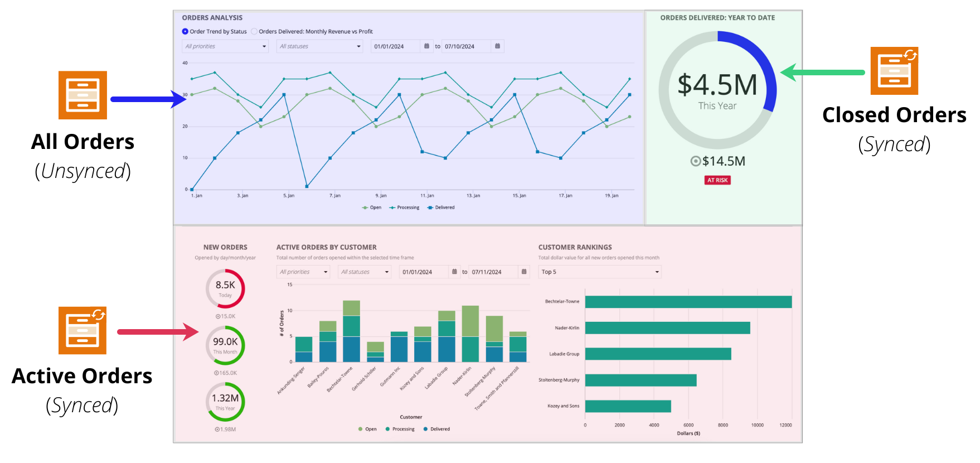Expand All statuses dropdown in Orders Analysis
This screenshot has width=980, height=463.
pos(320,46)
